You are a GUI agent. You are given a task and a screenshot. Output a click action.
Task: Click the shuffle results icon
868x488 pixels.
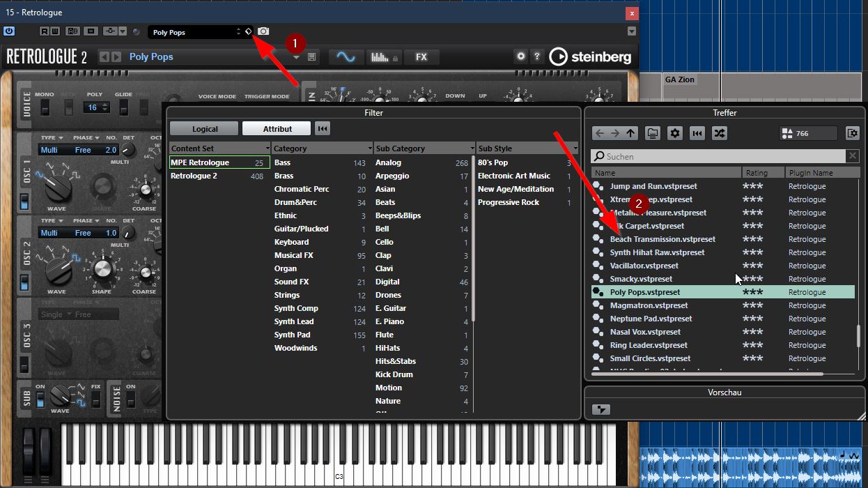(x=720, y=133)
